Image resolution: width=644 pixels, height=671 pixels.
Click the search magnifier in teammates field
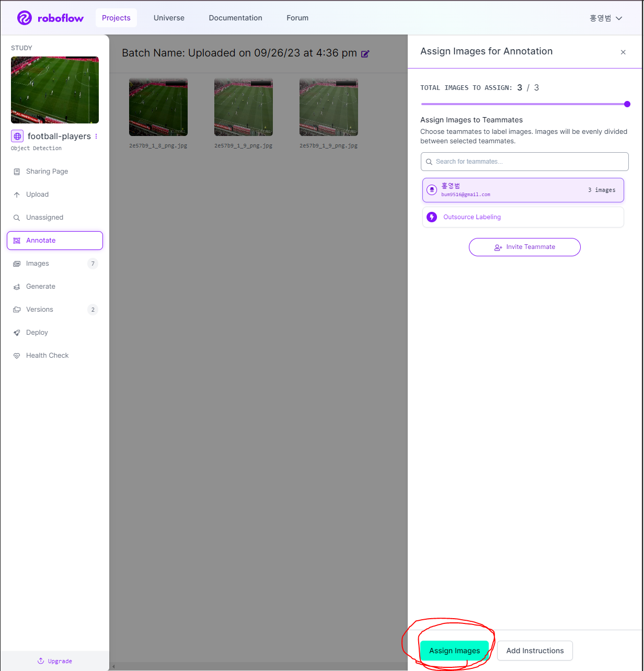click(x=429, y=162)
